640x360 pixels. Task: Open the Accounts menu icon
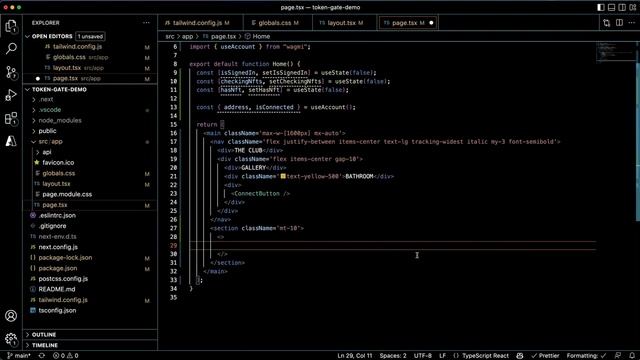pyautogui.click(x=11, y=316)
